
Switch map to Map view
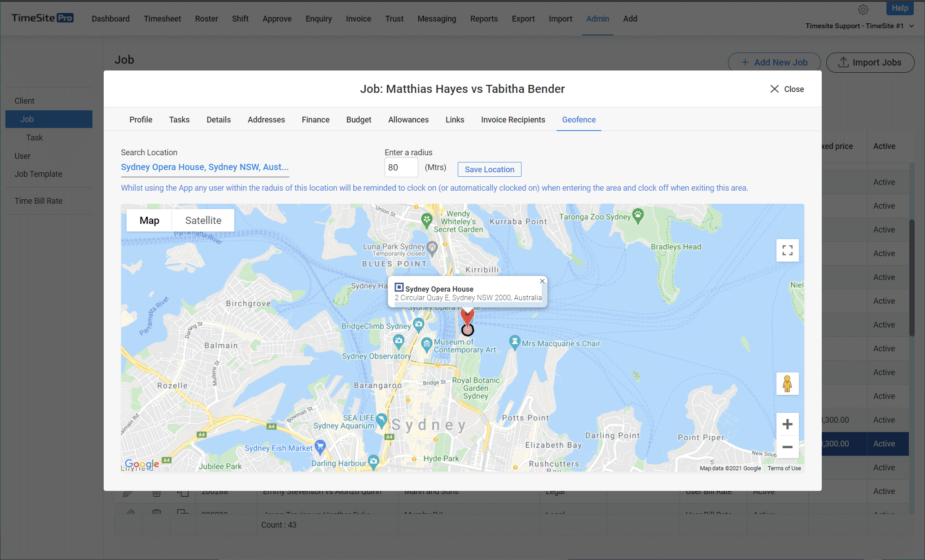149,220
